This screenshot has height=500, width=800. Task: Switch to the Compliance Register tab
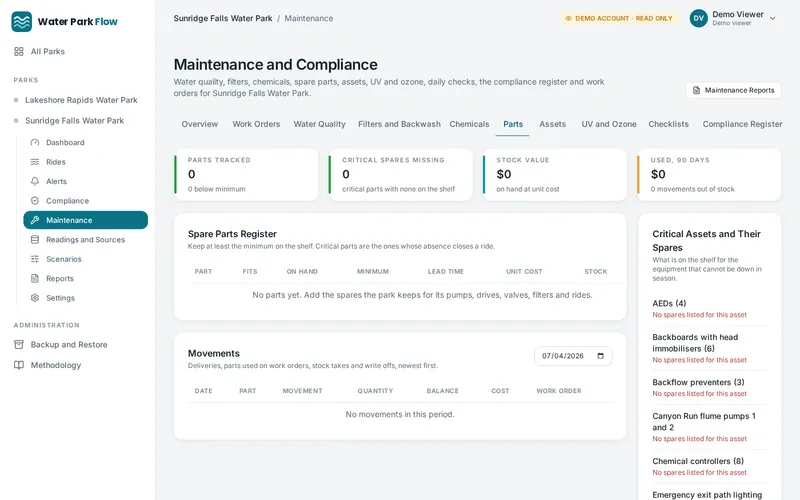click(x=742, y=124)
